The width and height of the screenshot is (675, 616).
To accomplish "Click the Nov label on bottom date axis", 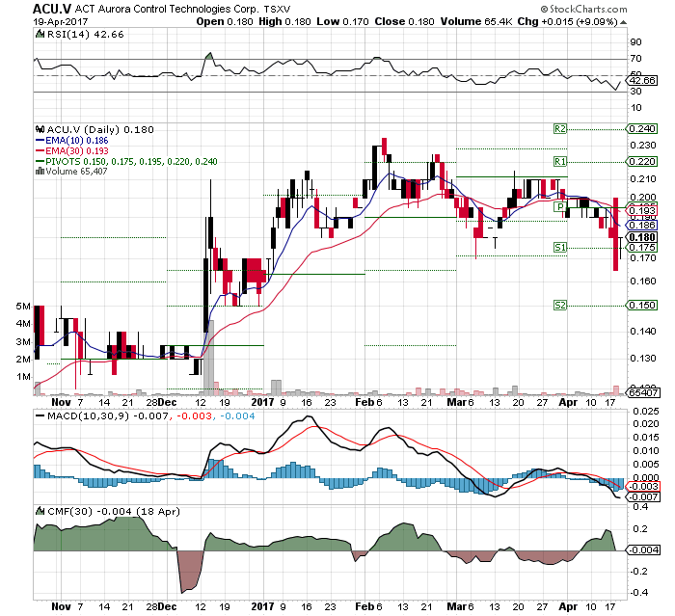I will pyautogui.click(x=61, y=606).
